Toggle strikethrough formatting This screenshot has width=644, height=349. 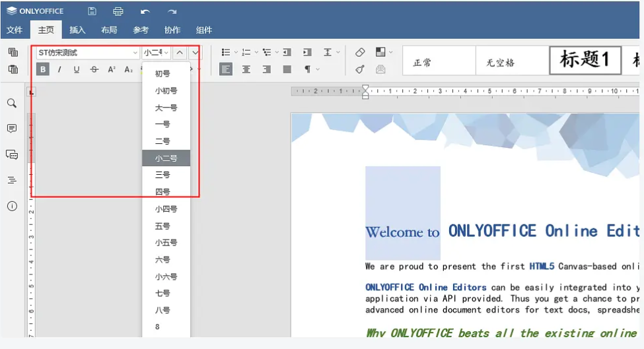[x=94, y=69]
